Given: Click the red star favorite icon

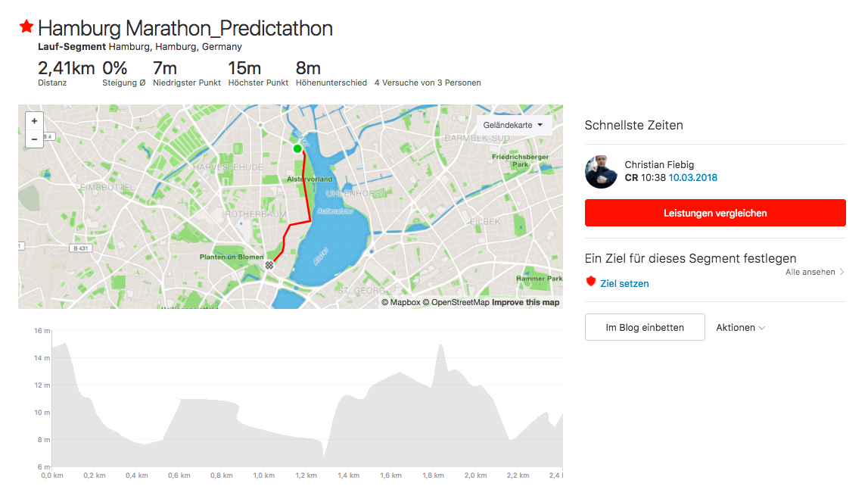Looking at the screenshot, I should click(26, 27).
